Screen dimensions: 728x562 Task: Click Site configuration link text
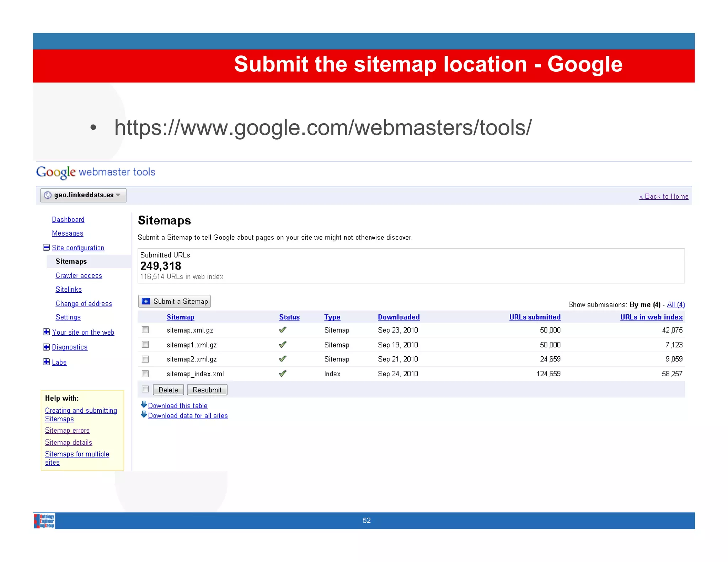tap(78, 248)
